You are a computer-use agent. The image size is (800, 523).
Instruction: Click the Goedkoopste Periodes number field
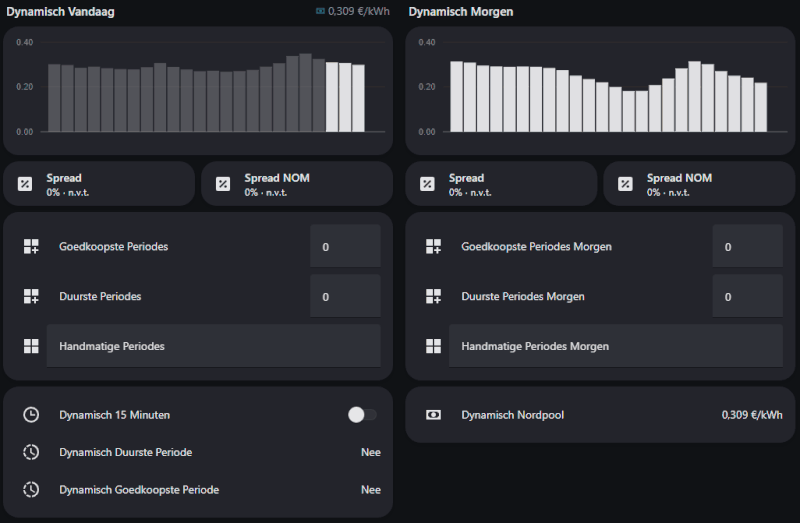click(345, 246)
